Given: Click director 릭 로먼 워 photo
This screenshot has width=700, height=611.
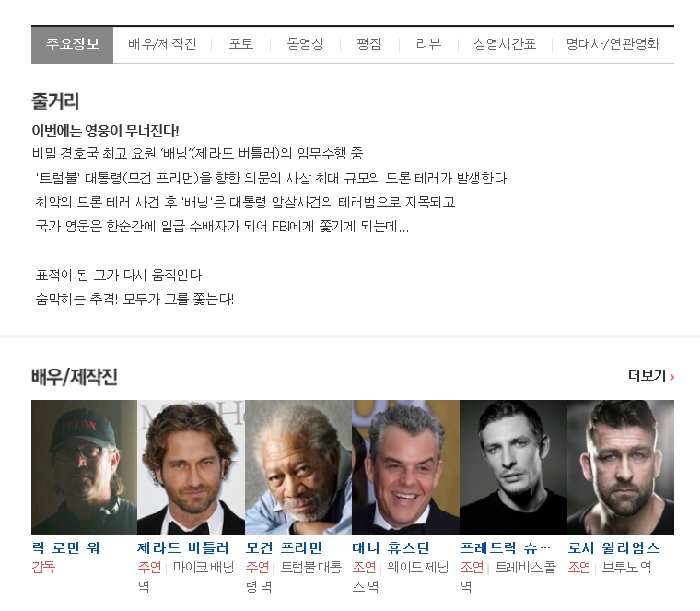Looking at the screenshot, I should tap(85, 467).
